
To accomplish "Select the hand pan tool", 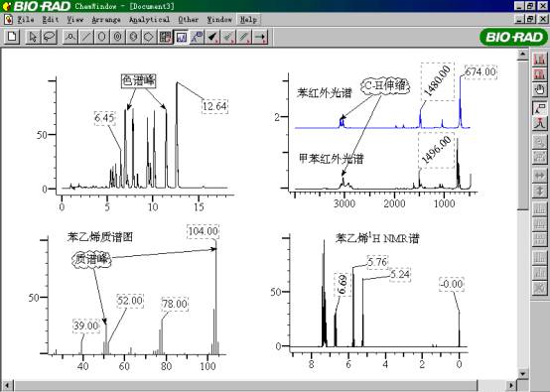I will click(x=539, y=90).
